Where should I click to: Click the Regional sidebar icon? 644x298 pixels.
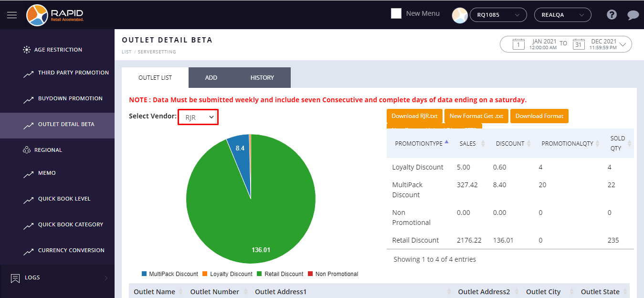click(x=27, y=150)
